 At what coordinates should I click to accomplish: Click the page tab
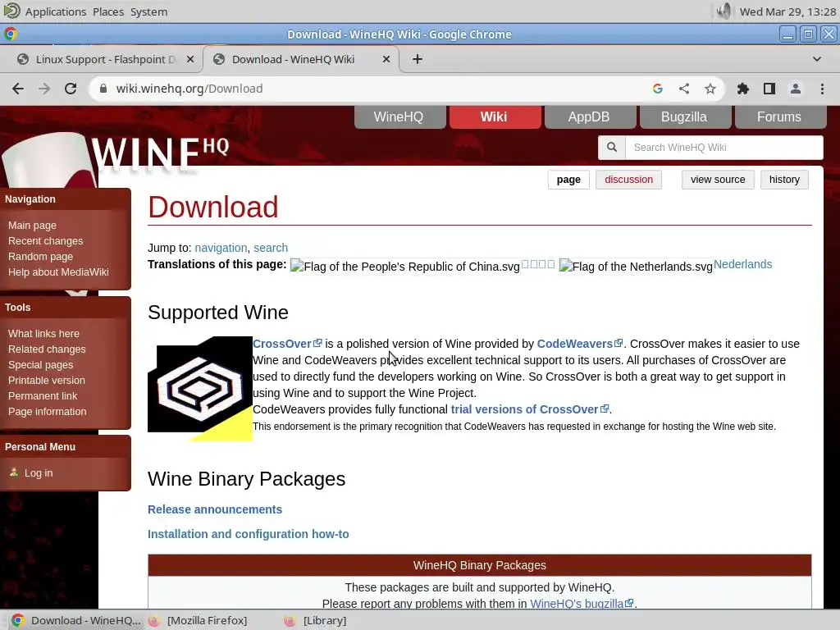568,180
